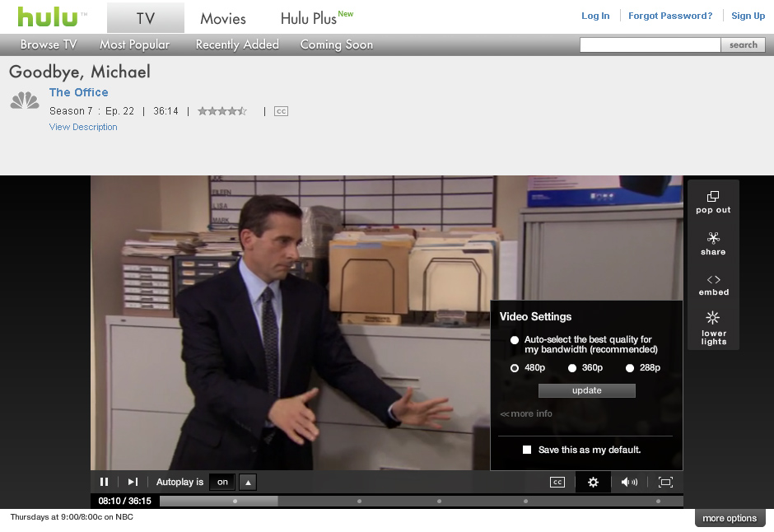This screenshot has height=532, width=774.
Task: Collapse the more info section
Action: (x=526, y=413)
